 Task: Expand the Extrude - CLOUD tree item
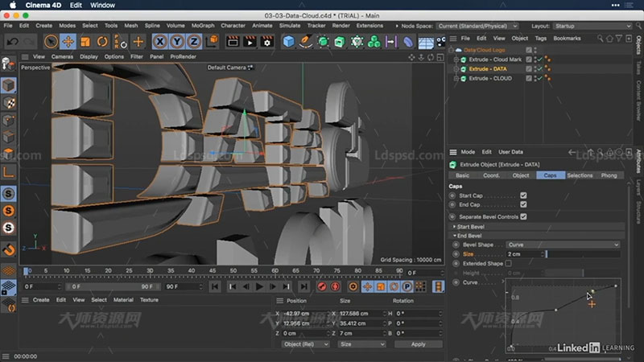pos(456,78)
